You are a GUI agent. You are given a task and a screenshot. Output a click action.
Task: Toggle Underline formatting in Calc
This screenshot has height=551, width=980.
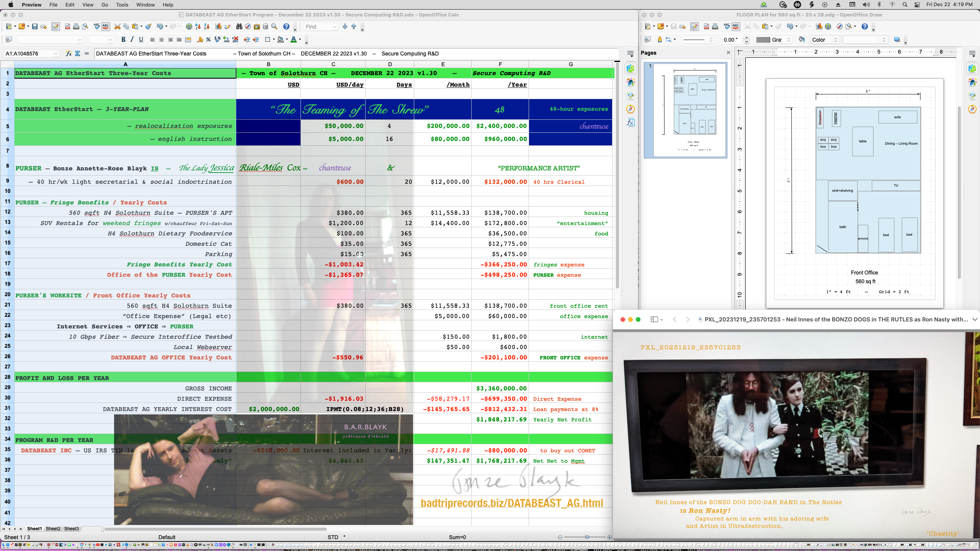pos(141,39)
